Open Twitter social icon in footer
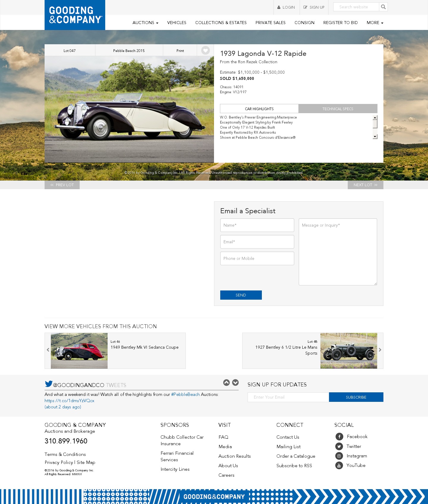 (339, 446)
